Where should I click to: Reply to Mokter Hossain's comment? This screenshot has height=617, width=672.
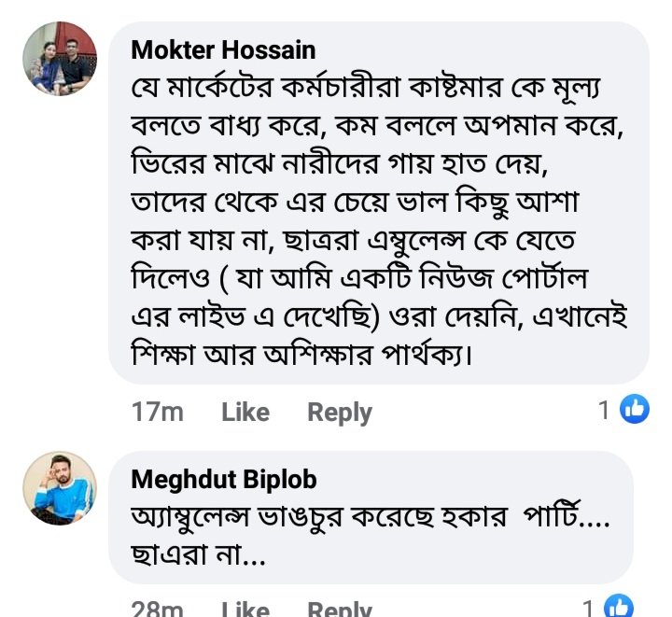pos(340,412)
